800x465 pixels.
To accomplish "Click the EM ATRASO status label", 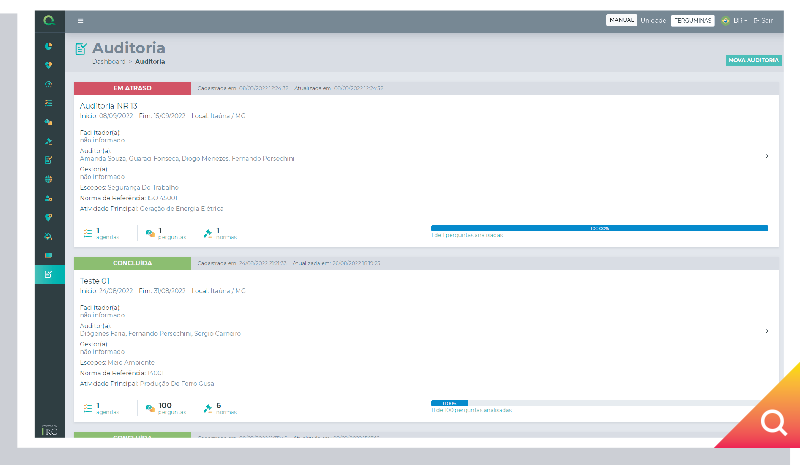I will 131,88.
